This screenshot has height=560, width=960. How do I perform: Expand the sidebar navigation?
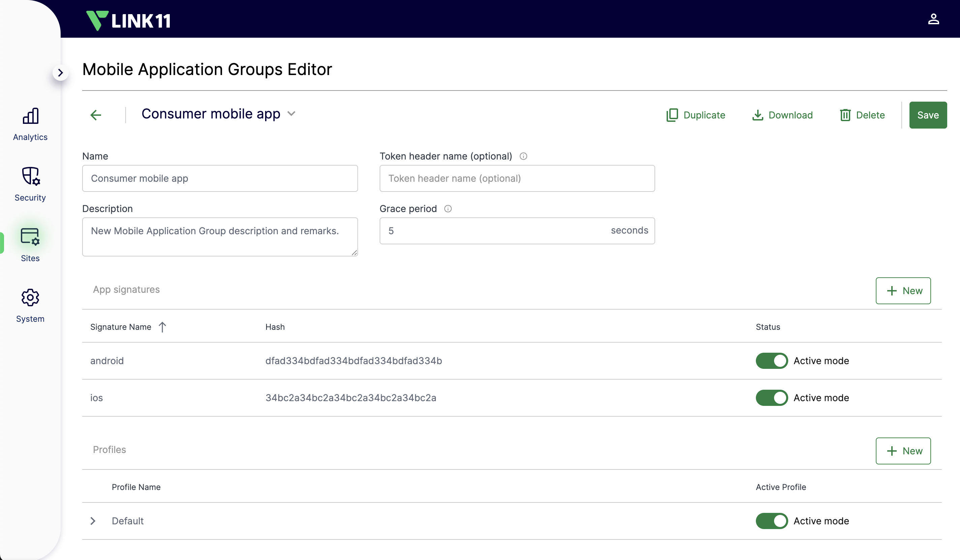[60, 73]
